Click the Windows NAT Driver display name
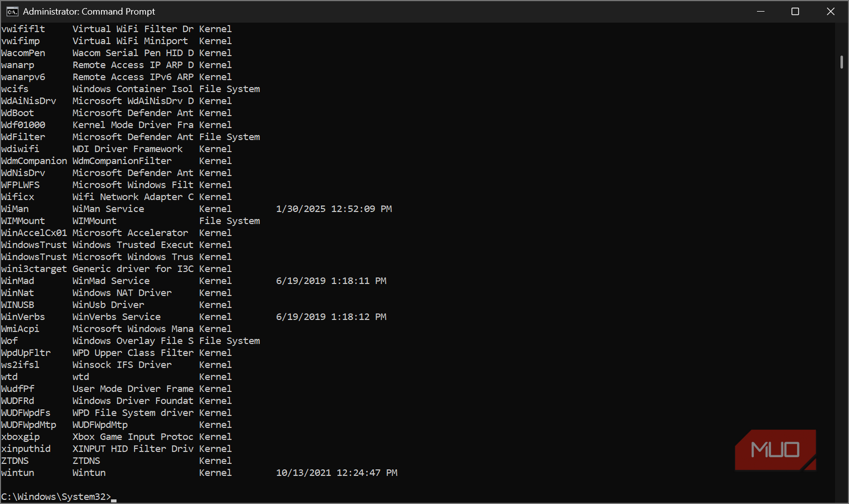Screen dimensions: 849x504 coord(122,293)
